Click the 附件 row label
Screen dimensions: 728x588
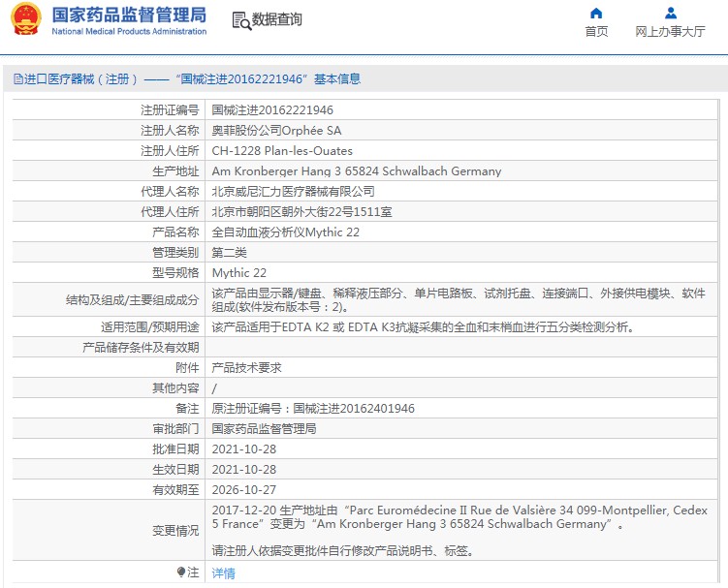[187, 368]
